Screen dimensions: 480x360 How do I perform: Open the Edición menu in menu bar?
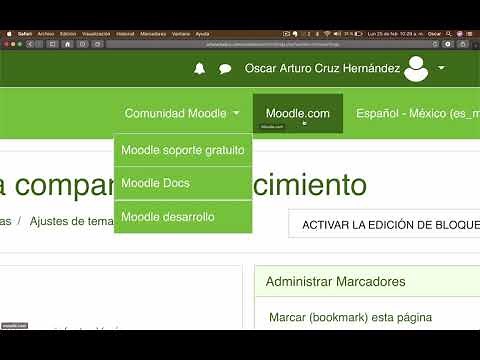pyautogui.click(x=68, y=34)
